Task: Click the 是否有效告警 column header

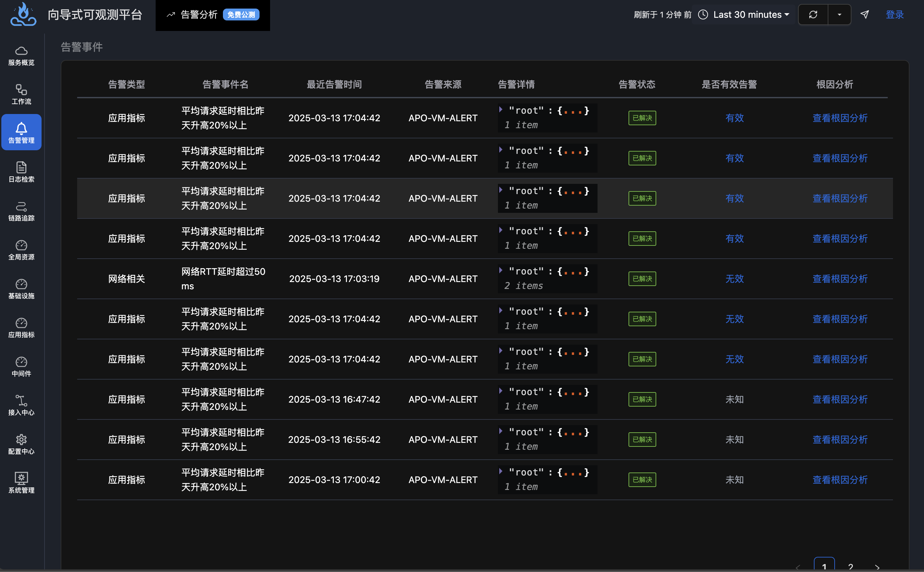Action: pos(729,84)
